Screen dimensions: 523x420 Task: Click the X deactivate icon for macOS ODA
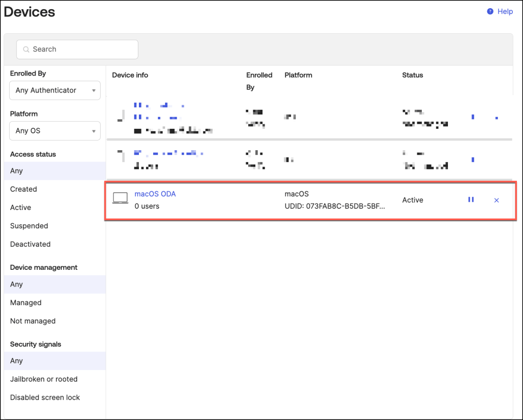(x=496, y=200)
